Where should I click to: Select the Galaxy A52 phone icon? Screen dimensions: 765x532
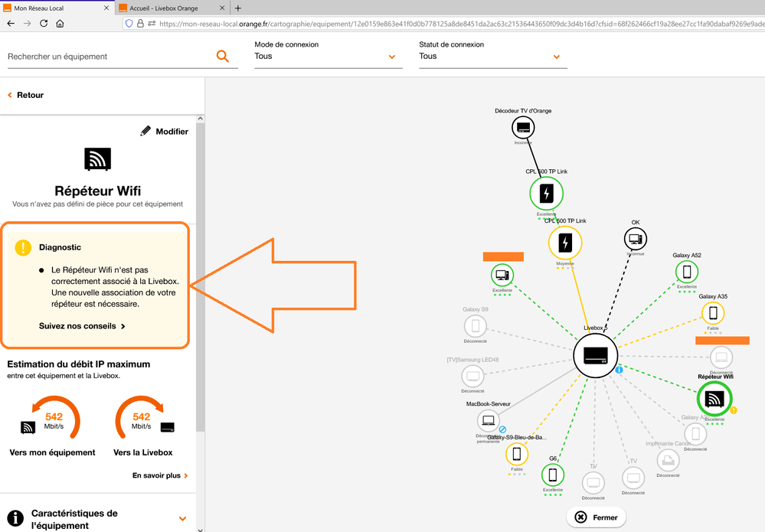click(x=687, y=272)
